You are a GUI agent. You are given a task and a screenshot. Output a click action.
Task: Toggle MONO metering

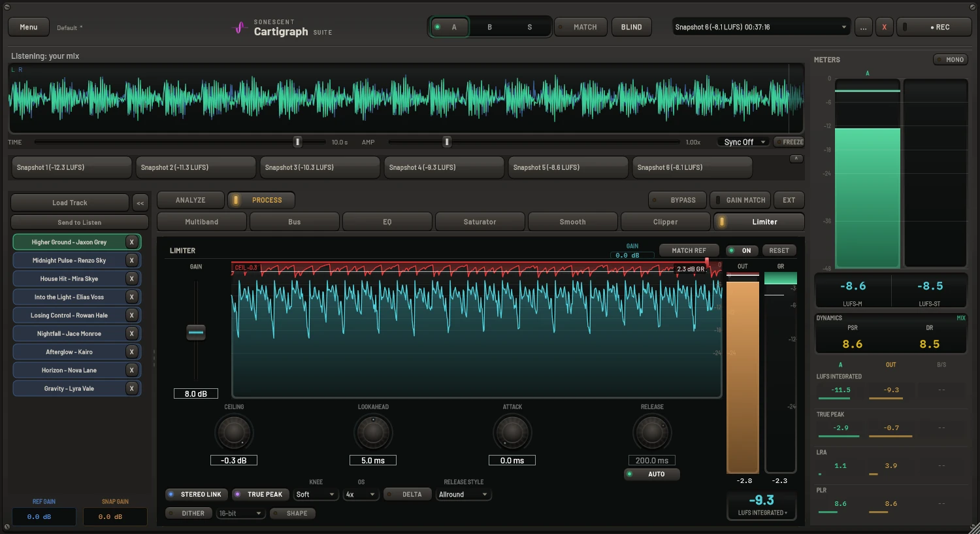pos(950,59)
